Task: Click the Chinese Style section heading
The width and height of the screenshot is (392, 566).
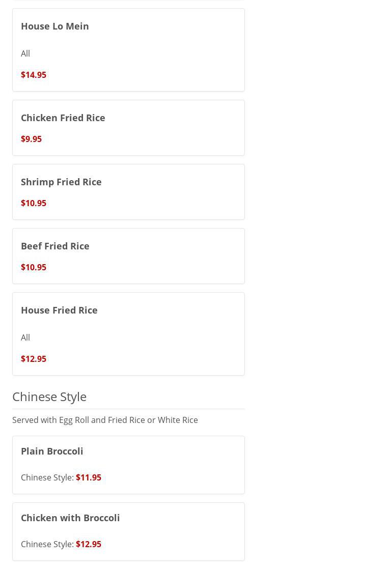Action: click(49, 397)
